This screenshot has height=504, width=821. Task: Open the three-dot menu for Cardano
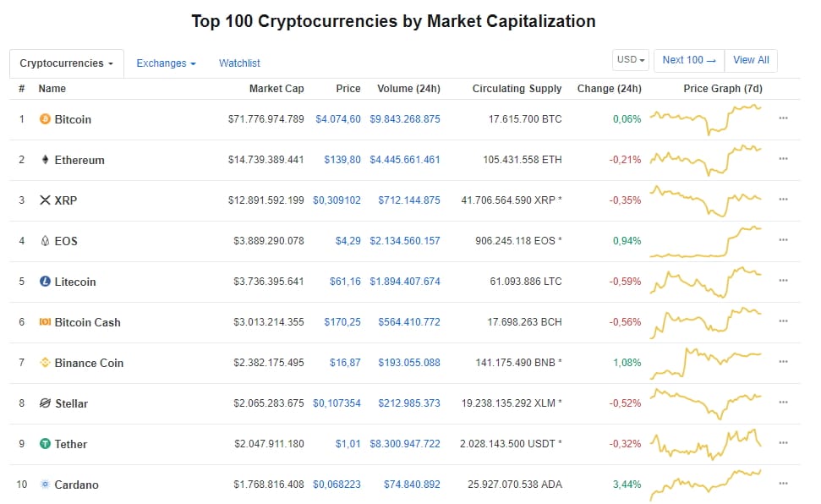click(x=783, y=485)
